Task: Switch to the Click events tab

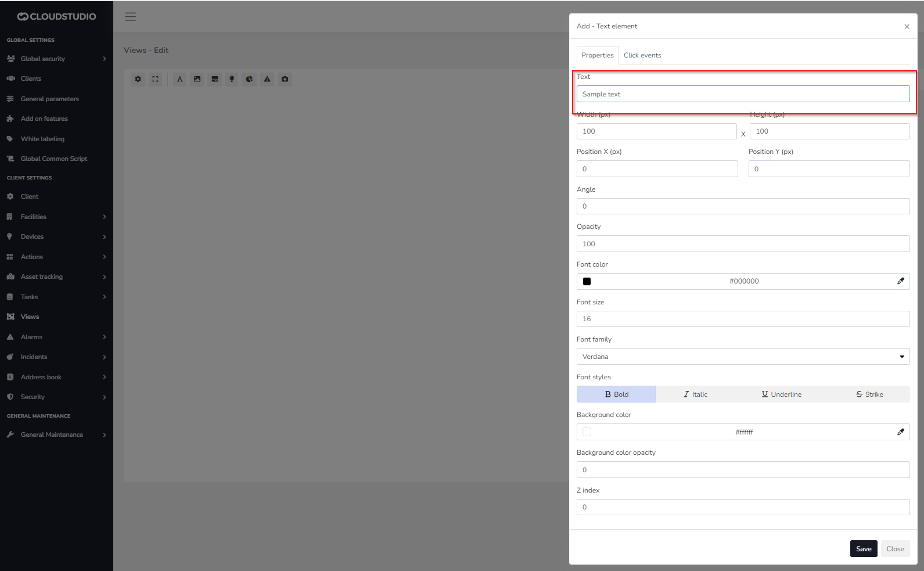Action: pos(642,55)
